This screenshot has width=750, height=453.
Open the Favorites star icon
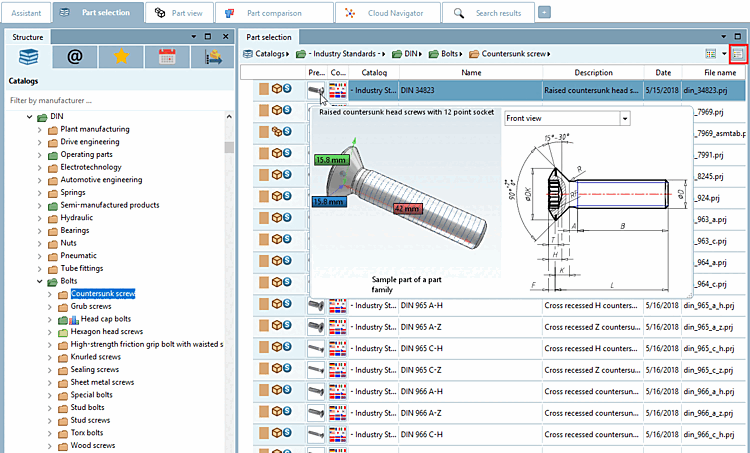120,57
